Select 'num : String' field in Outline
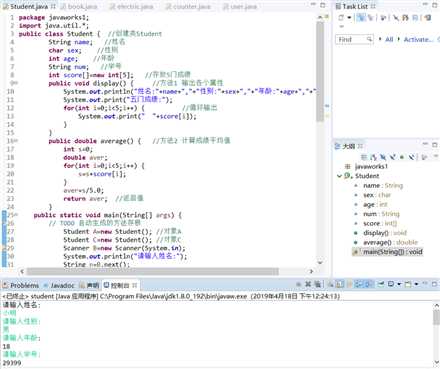 (x=381, y=214)
